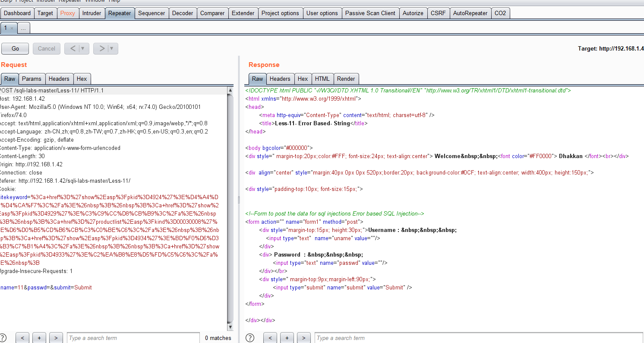Open the Help menu
Screen dimensions: 644x343
[114, 1]
